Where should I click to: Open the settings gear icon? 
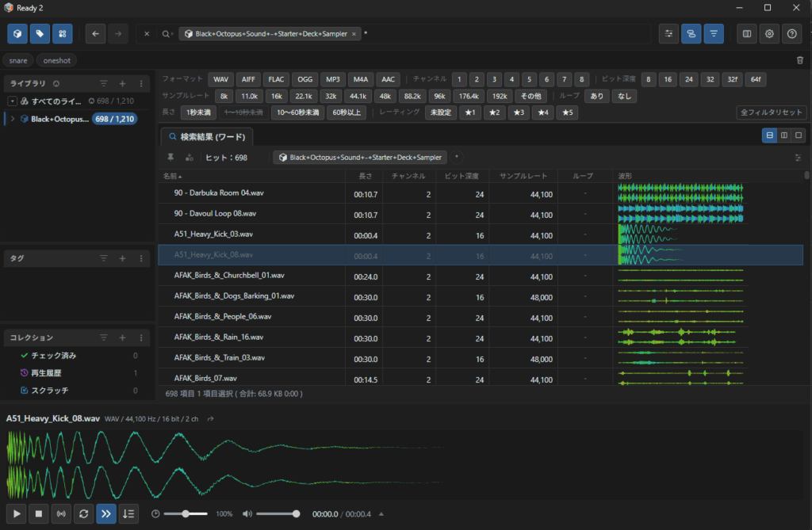pos(769,33)
